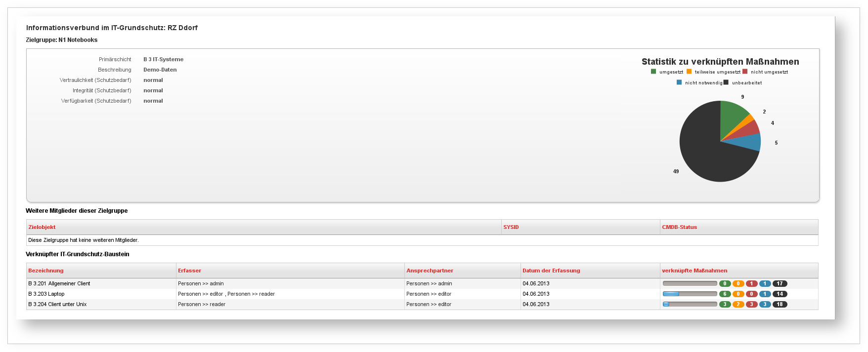Click the black 'unbearbeitet' legend swatch
Image resolution: width=868 pixels, height=352 pixels.
pos(726,82)
